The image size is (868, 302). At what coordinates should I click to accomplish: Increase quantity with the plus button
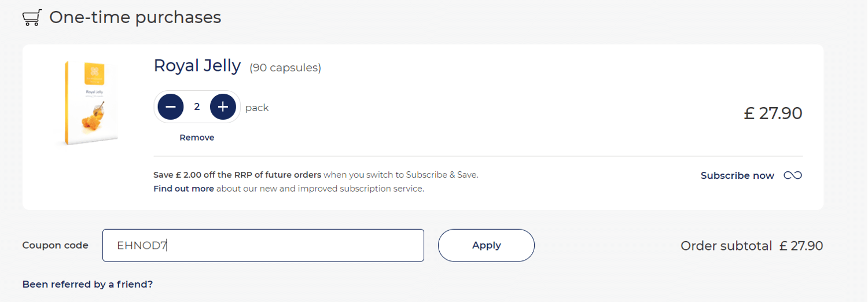pos(223,106)
